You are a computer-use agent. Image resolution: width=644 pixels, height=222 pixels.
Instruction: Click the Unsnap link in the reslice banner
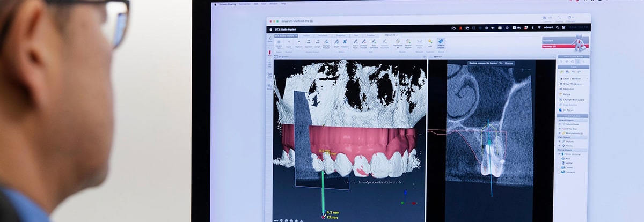click(x=509, y=63)
